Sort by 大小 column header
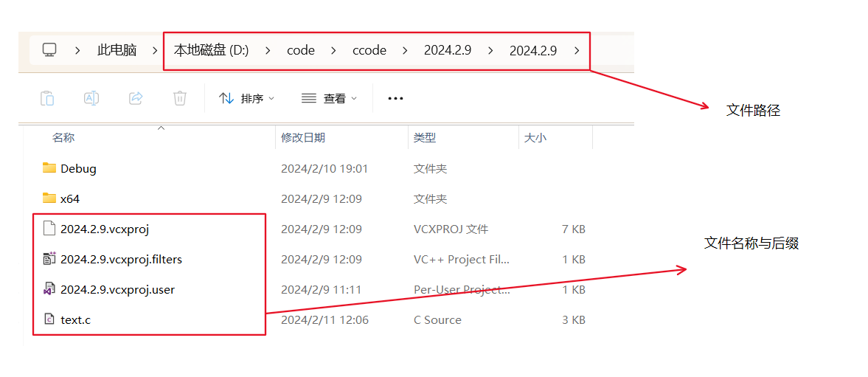Image resolution: width=868 pixels, height=377 pixels. pyautogui.click(x=535, y=138)
